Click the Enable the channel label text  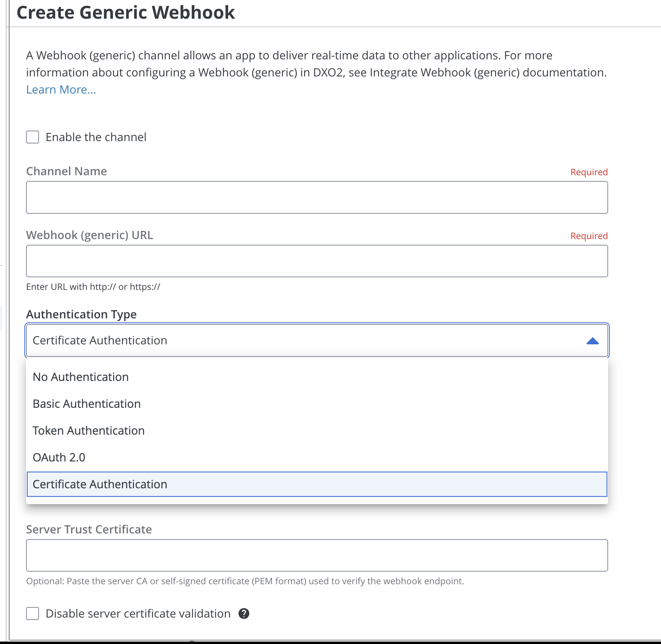point(96,137)
